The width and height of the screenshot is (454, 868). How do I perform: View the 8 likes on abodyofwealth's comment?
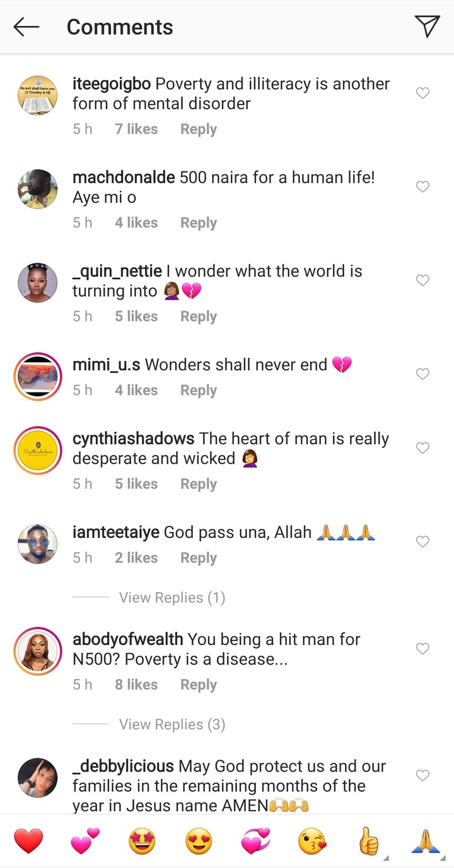pyautogui.click(x=136, y=684)
